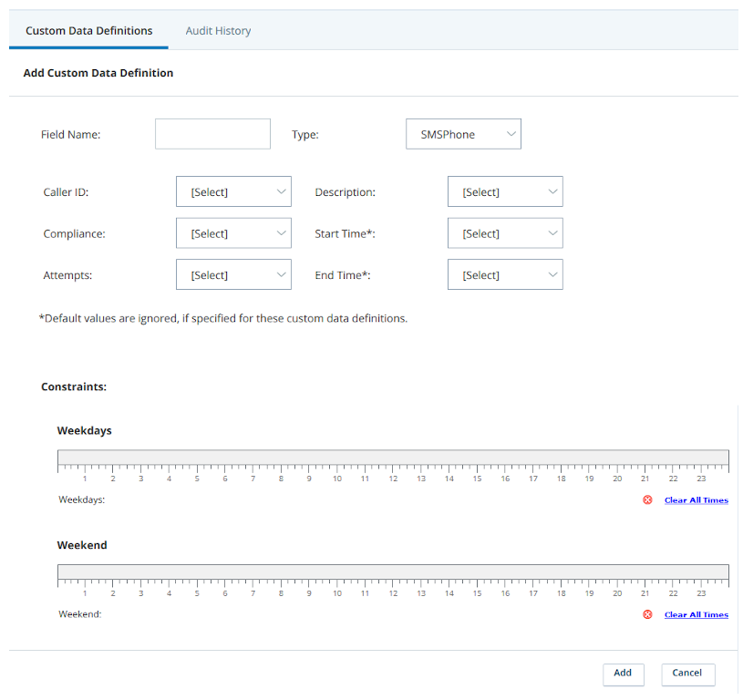The image size is (743, 700).
Task: Click the bold Weekdays section heading
Action: click(x=85, y=430)
